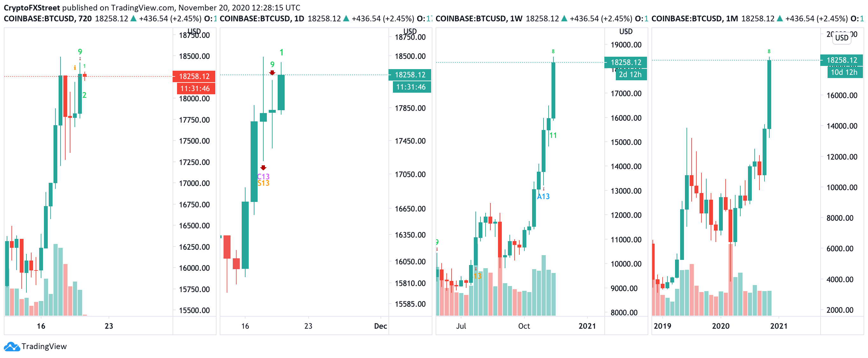Click the CryptoFXStreet publisher name
The width and height of the screenshot is (868, 358).
click(x=32, y=7)
